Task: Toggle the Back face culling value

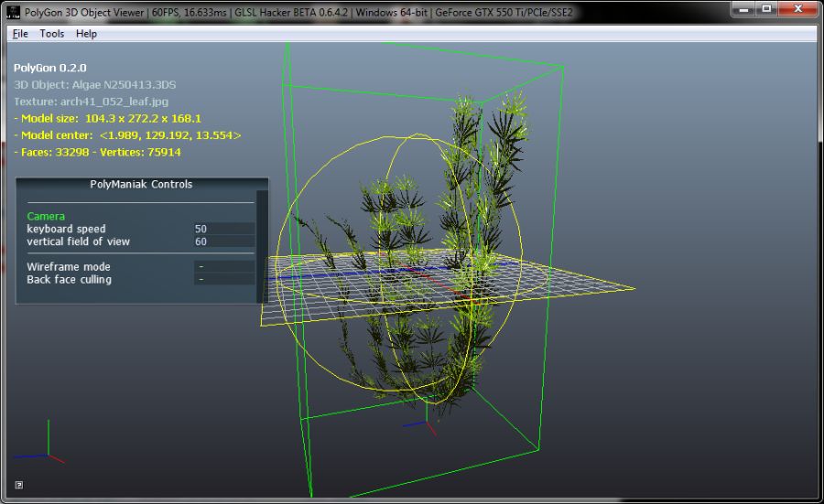Action: 223,280
